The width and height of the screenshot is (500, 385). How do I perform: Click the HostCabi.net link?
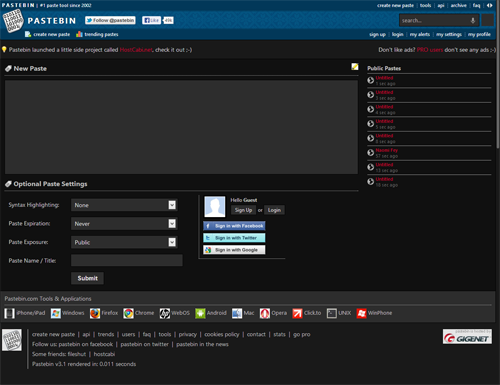[x=136, y=50]
